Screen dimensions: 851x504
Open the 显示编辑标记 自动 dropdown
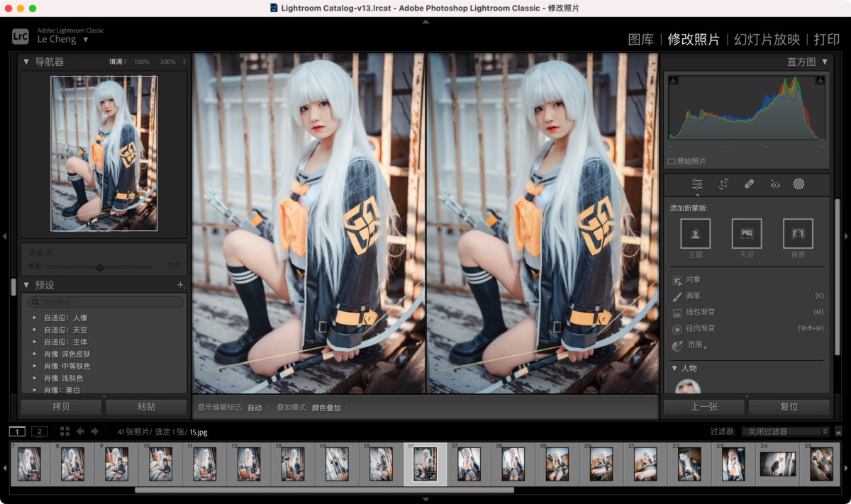[x=258, y=408]
